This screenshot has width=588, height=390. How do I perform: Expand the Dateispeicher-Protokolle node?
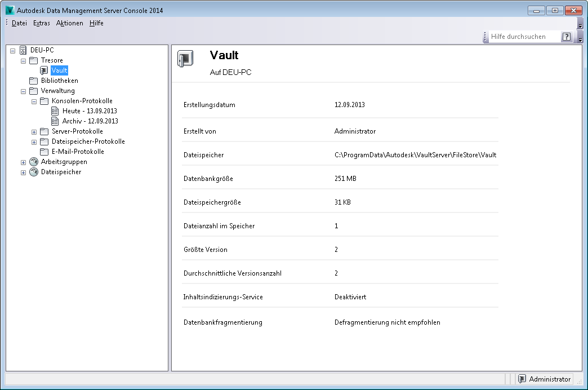34,141
